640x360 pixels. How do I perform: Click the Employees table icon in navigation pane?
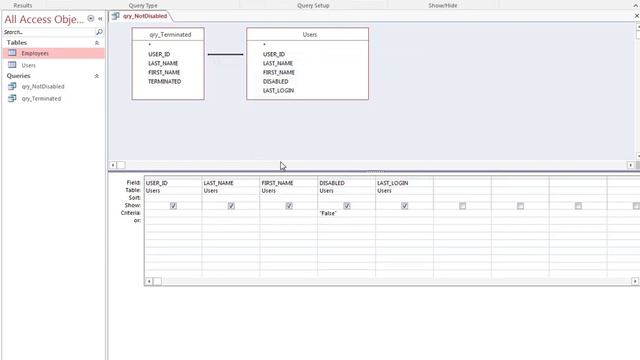(12, 53)
